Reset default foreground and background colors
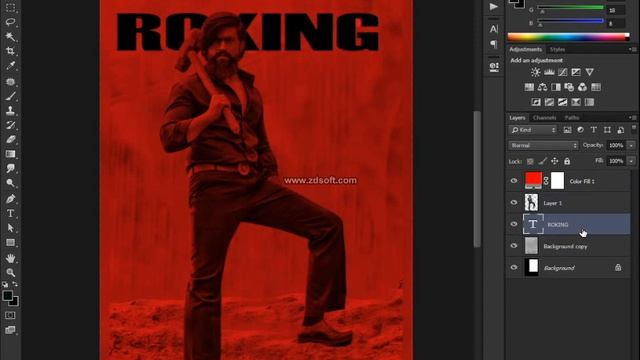This screenshot has height=360, width=640. 5,284
